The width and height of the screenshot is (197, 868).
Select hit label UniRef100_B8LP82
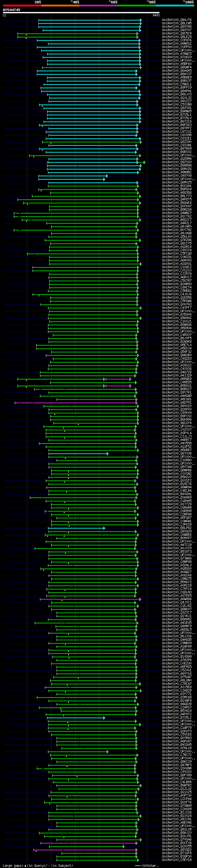(x=177, y=528)
